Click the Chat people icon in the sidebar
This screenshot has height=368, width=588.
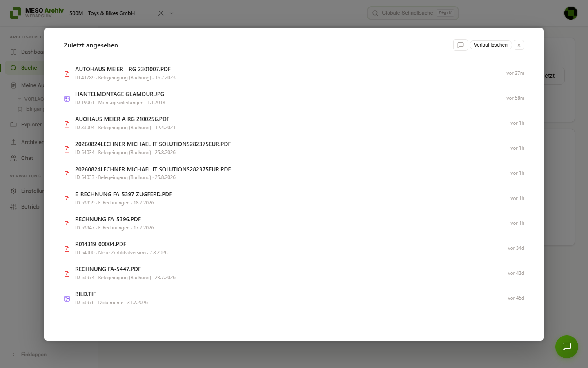(x=13, y=158)
